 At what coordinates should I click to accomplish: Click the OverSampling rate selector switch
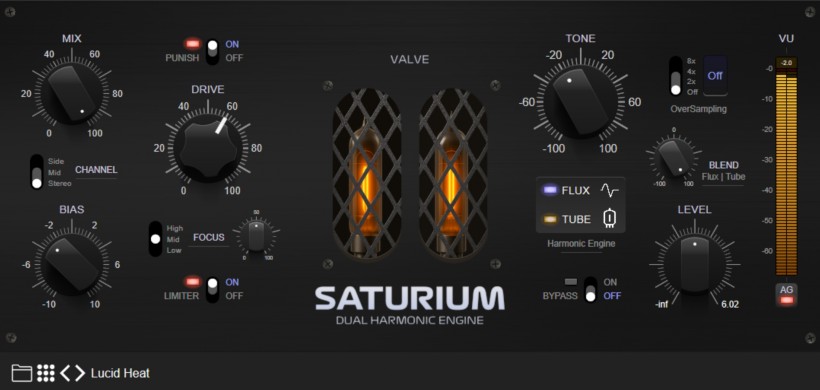[x=676, y=76]
